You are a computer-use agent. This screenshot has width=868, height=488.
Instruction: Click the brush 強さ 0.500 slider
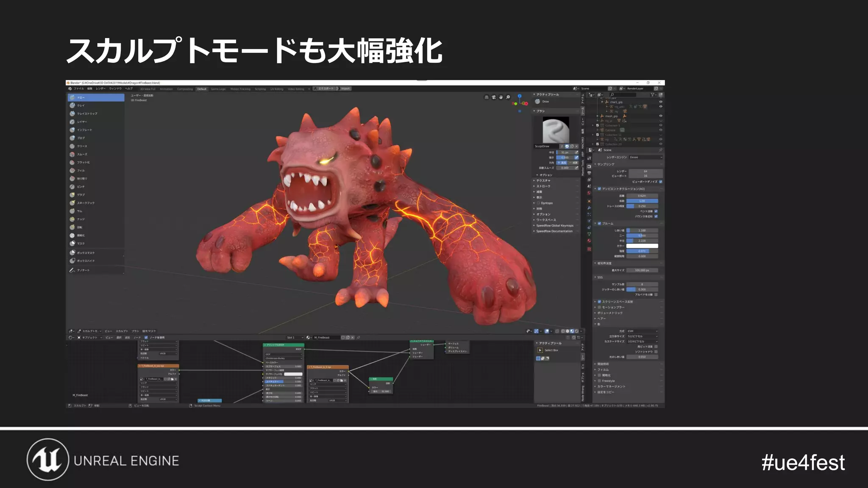pos(565,157)
